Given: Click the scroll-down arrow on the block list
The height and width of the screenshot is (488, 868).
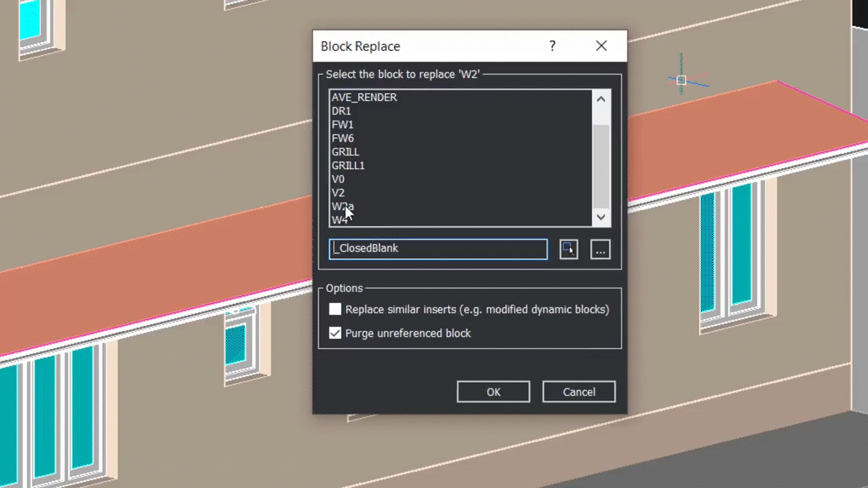Looking at the screenshot, I should point(600,217).
